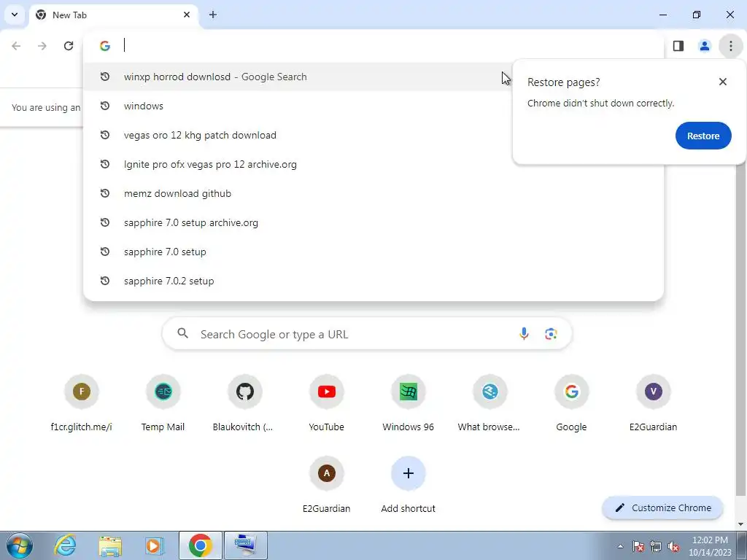Viewport: 747px width, 560px height.
Task: Open Windows Explorer from the taskbar
Action: point(110,545)
